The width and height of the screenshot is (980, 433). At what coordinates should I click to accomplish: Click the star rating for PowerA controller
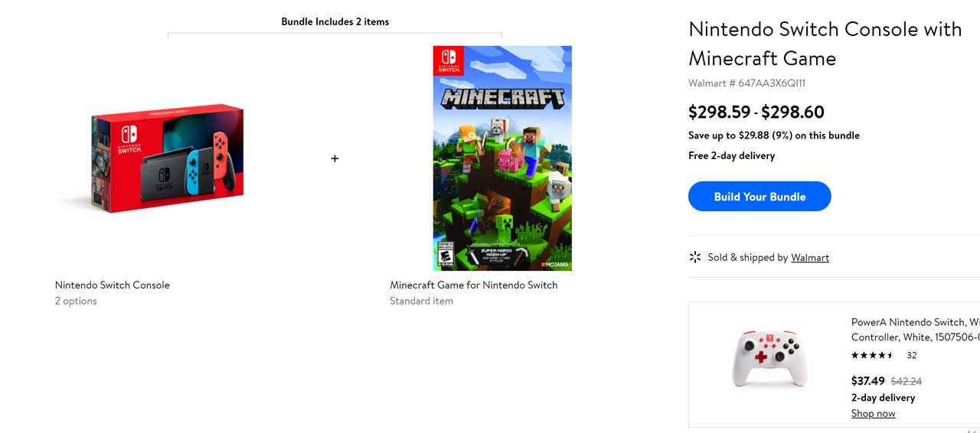click(x=872, y=355)
